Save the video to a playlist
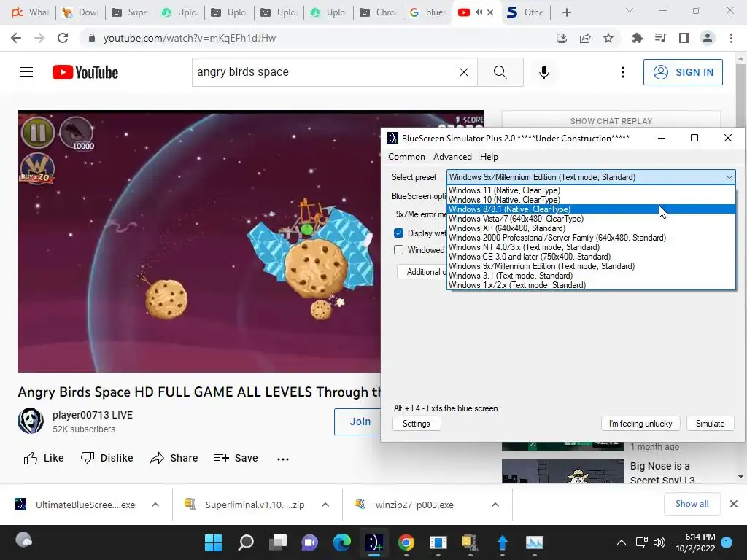The image size is (747, 560). tap(236, 458)
